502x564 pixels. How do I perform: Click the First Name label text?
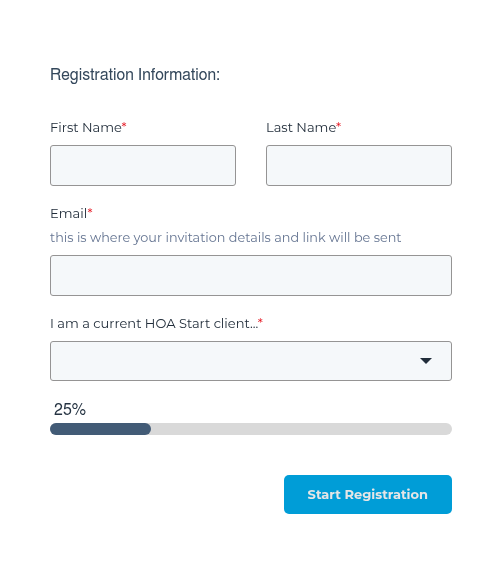pos(86,128)
